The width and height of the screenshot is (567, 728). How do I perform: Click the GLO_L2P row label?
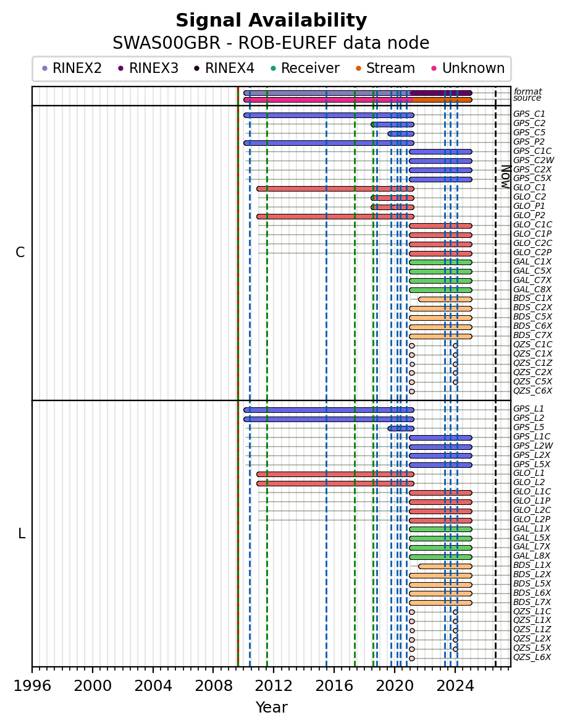click(x=532, y=519)
